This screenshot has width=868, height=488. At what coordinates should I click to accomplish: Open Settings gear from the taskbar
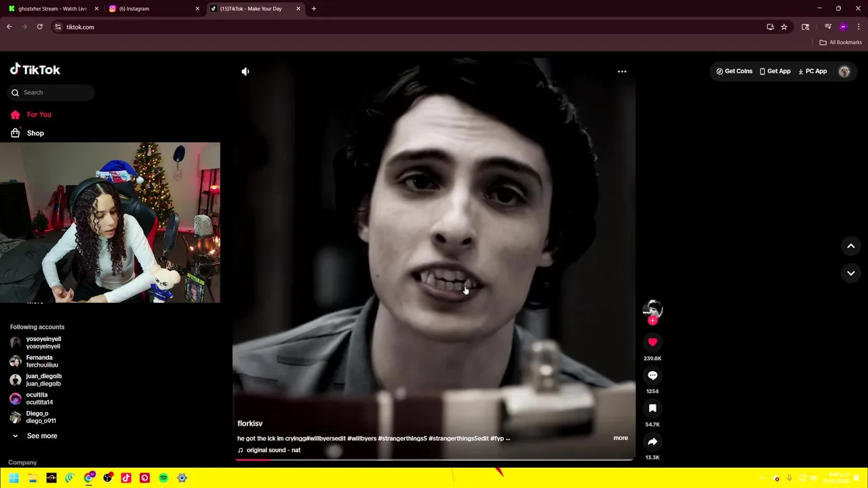[x=182, y=478]
